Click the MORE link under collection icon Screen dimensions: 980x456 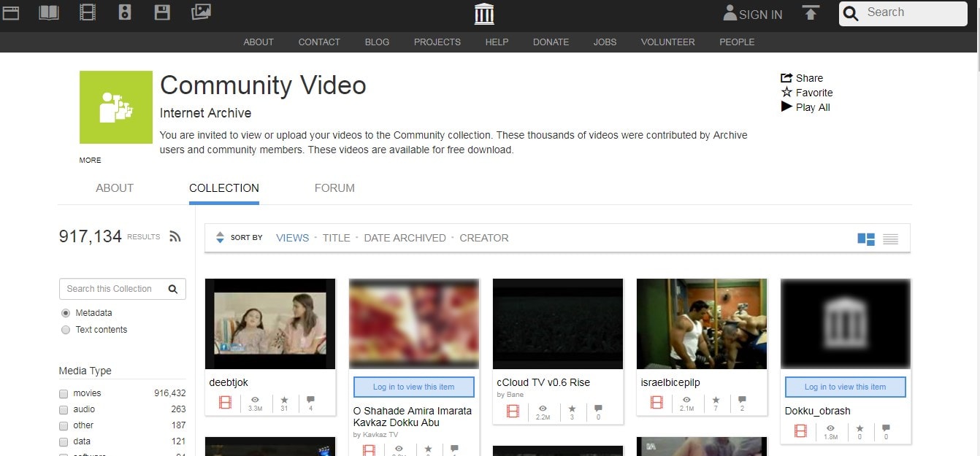[91, 161]
